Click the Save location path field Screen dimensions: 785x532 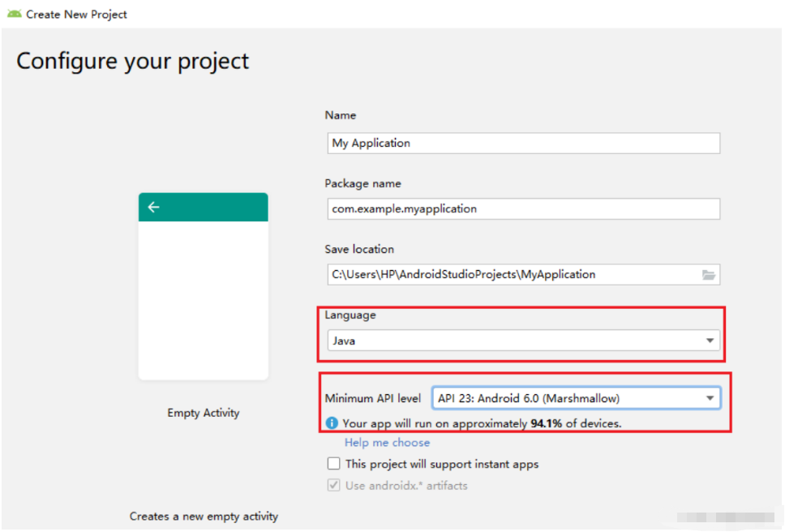click(511, 275)
